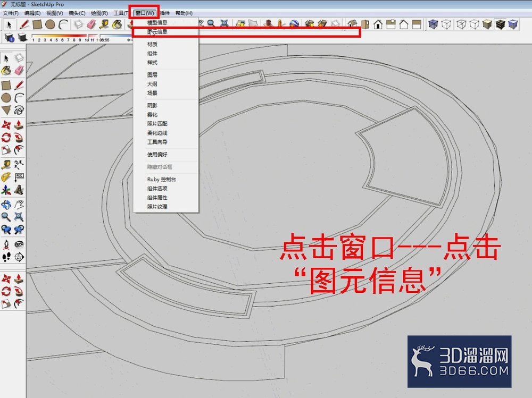Choose 雾化 menu entry

pos(165,115)
